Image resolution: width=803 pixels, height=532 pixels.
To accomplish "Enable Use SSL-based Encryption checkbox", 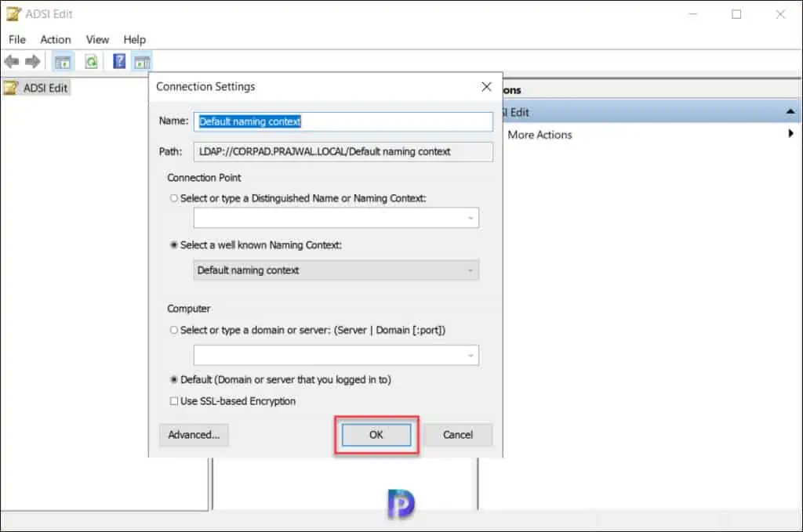I will click(x=174, y=401).
